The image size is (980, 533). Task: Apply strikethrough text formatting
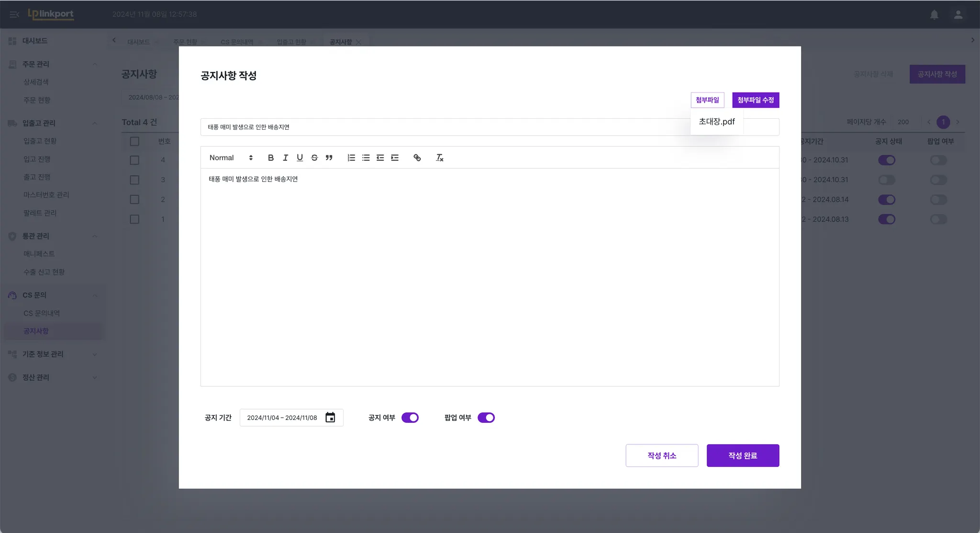(314, 158)
